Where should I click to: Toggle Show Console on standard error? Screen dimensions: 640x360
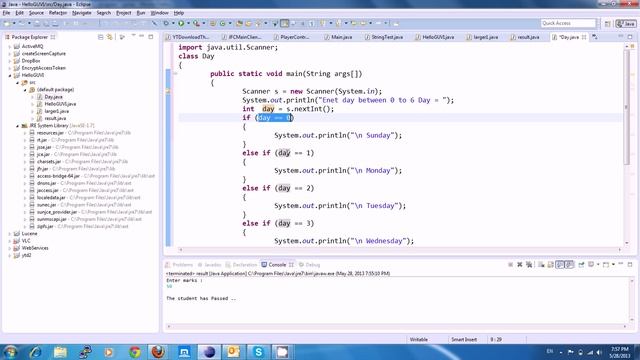(569, 265)
